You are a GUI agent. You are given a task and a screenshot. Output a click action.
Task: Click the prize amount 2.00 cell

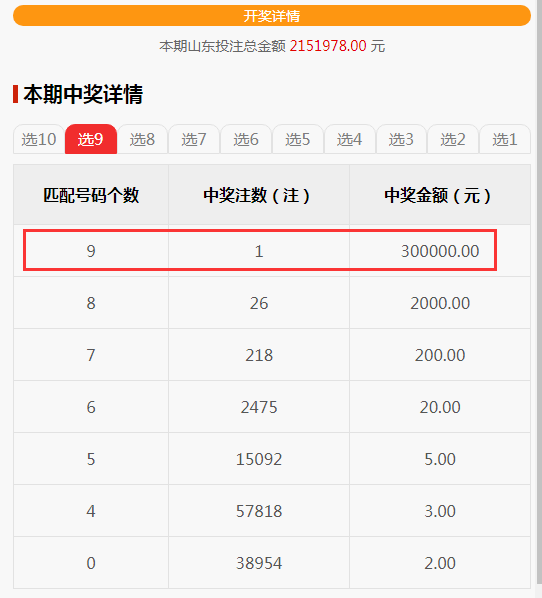pos(440,563)
